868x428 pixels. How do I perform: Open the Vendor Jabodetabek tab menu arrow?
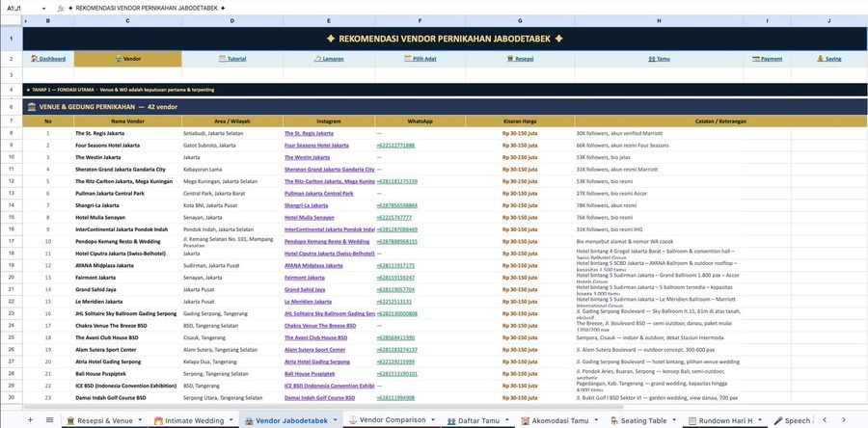pyautogui.click(x=335, y=420)
